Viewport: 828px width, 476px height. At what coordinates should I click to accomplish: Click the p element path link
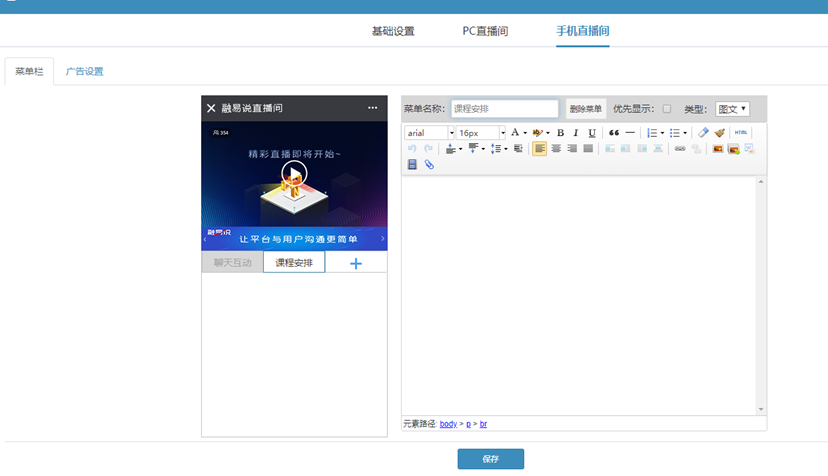point(468,424)
